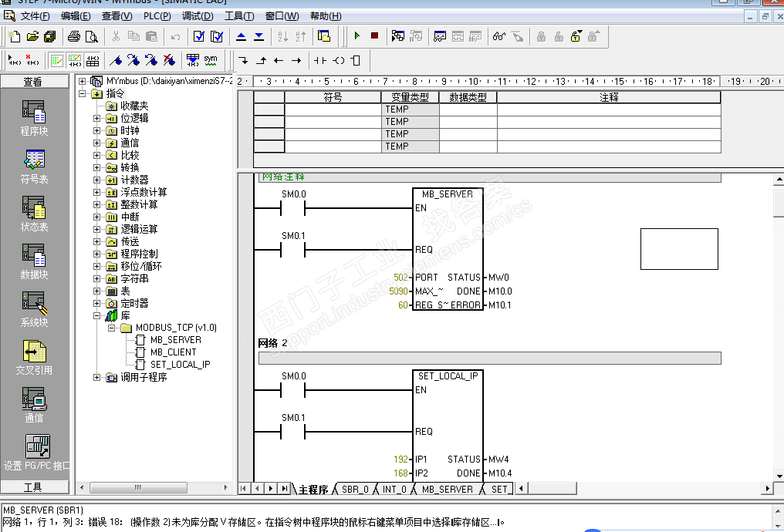Click the 查看 view bar header button
Viewport: 784px width, 532px height.
click(x=34, y=82)
